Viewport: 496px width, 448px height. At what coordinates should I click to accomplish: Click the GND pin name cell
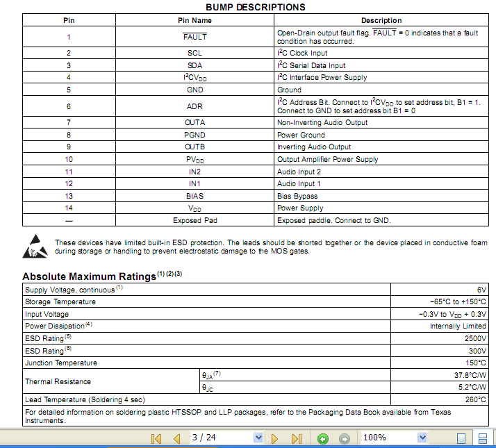pyautogui.click(x=195, y=90)
